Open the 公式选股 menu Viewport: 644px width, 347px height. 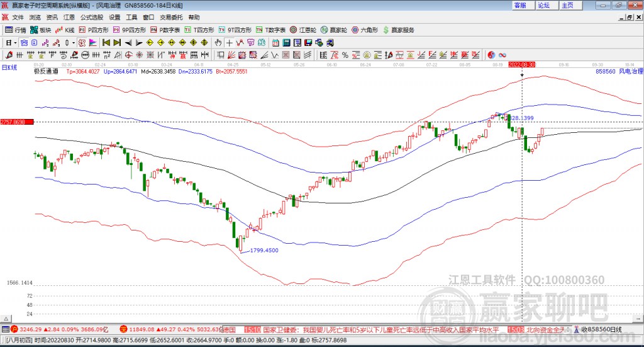tap(92, 17)
